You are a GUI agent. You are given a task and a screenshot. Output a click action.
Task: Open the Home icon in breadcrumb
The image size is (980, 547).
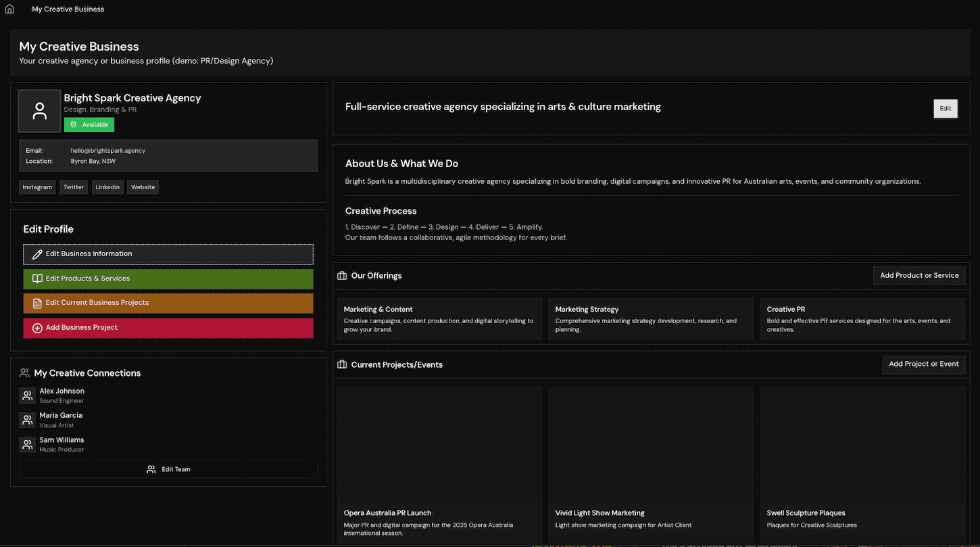(9, 9)
